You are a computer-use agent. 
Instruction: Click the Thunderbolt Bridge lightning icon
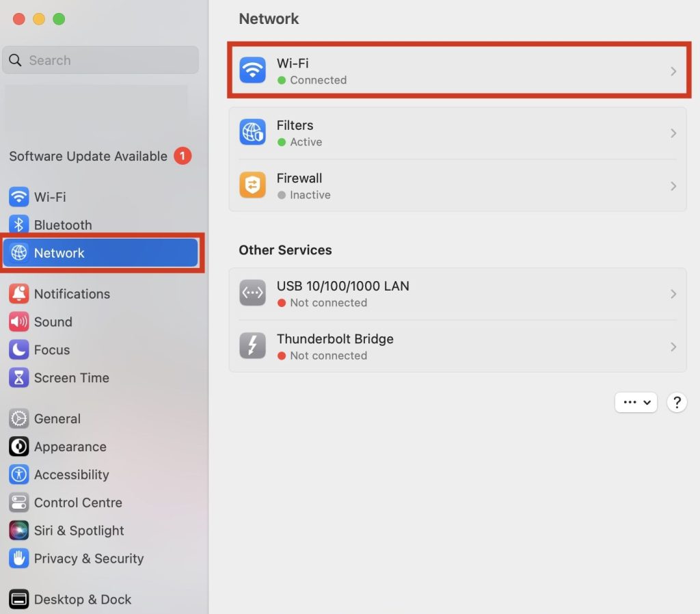point(253,345)
